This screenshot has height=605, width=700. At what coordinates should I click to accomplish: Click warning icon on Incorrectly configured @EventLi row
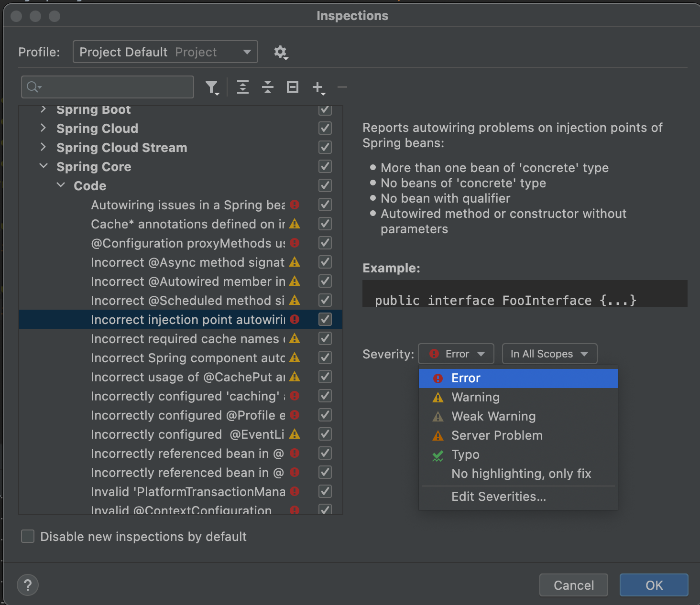pos(295,434)
